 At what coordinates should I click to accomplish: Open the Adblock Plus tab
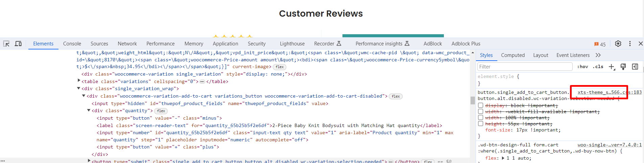coord(466,44)
